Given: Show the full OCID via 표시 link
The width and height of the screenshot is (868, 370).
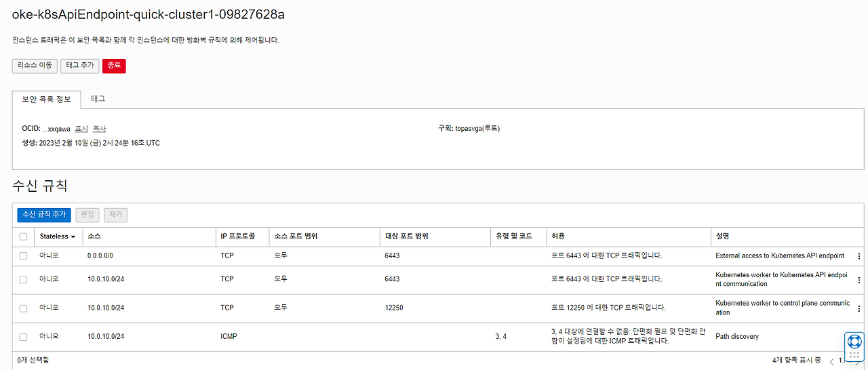Looking at the screenshot, I should pyautogui.click(x=81, y=129).
